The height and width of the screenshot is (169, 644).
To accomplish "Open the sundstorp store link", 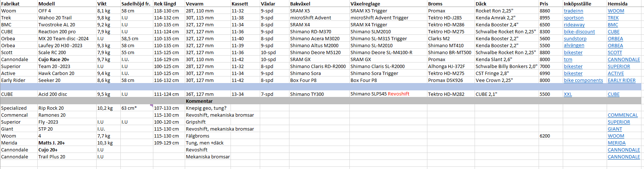I will pos(575,39).
